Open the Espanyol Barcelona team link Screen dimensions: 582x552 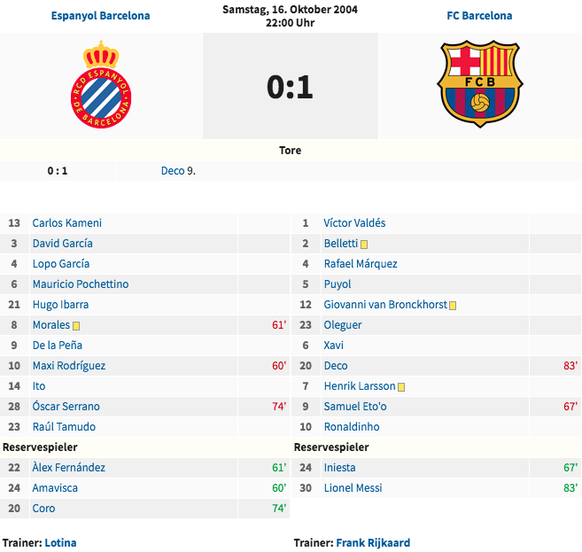click(101, 16)
